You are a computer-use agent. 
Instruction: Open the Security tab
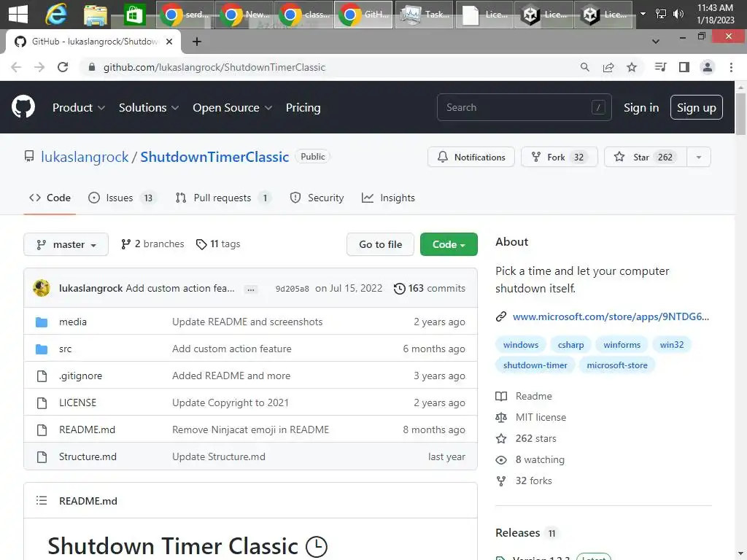(x=317, y=198)
